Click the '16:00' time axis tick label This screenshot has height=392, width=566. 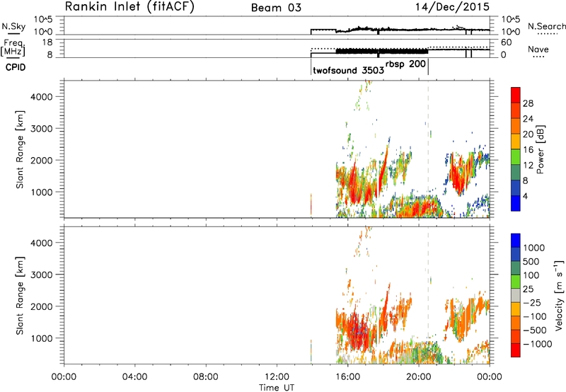(347, 377)
